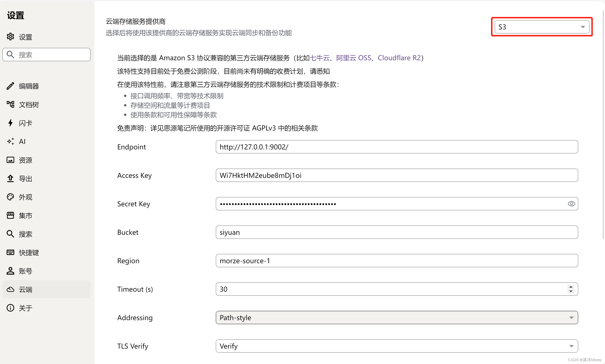Open the 七牛云 link
This screenshot has height=364, width=605.
point(319,58)
